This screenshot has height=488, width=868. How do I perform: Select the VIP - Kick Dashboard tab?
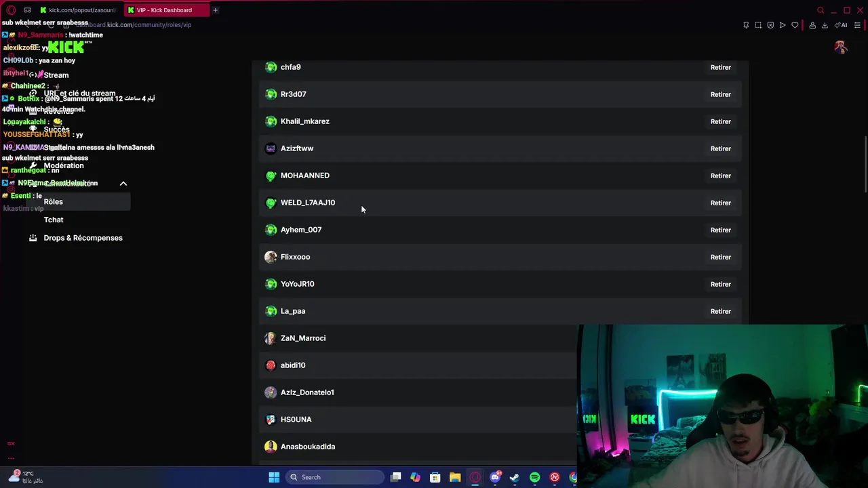166,10
